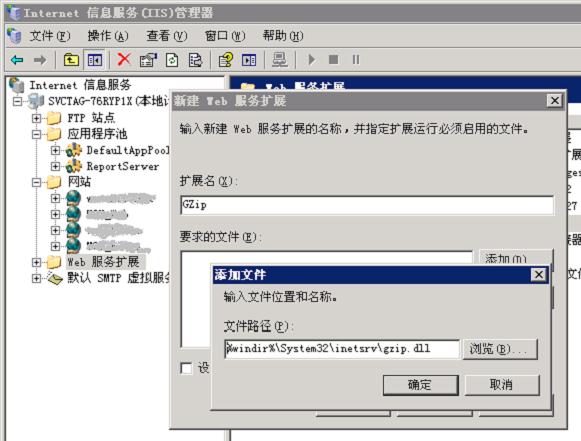Select the ReportServer application pool
Screen dimensions: 581x441
(x=122, y=166)
